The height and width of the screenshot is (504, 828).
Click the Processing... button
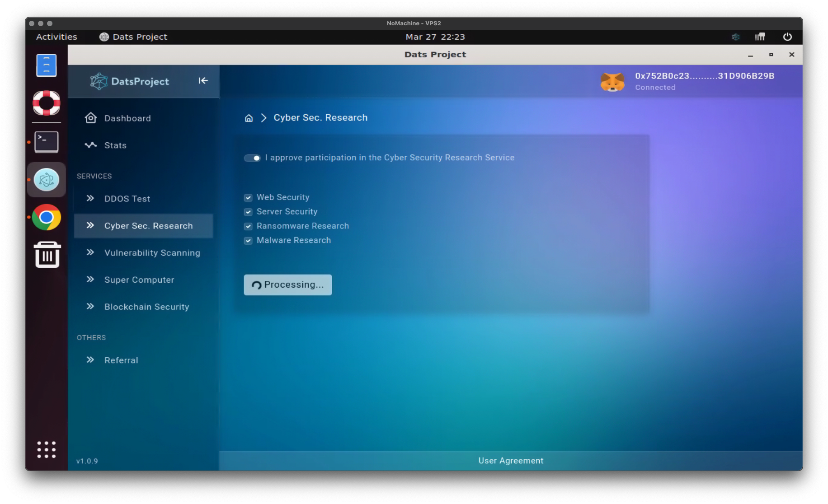288,285
